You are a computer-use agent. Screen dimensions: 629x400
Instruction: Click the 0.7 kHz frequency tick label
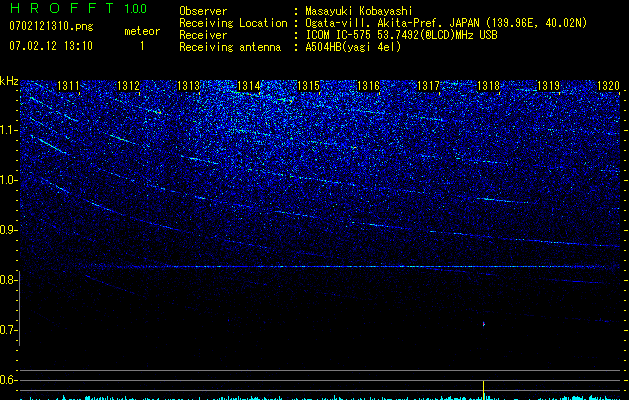coord(9,330)
